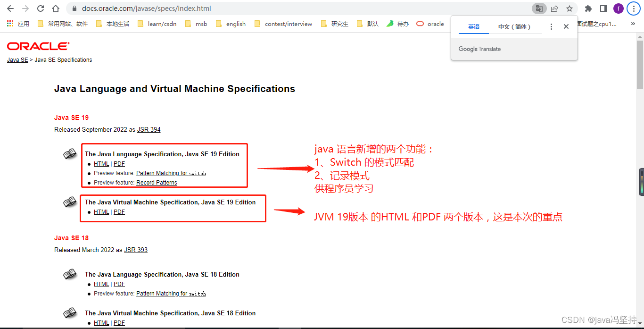Screen dimensions: 644x329
Task: Click the Oracle logo
Action: click(38, 46)
